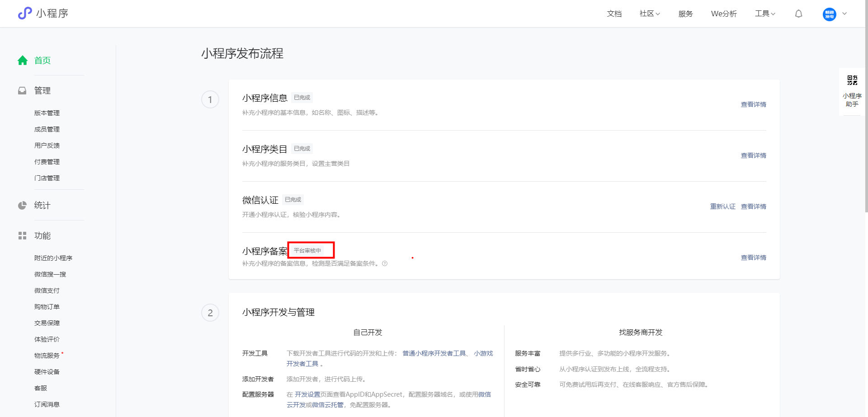This screenshot has width=868, height=417.
Task: Click 查看详情 for 微信认证
Action: 753,206
